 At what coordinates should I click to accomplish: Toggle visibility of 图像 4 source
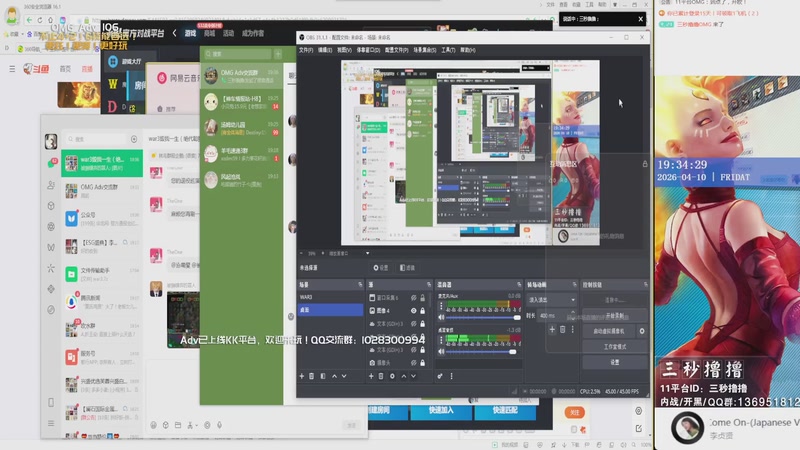pyautogui.click(x=414, y=311)
